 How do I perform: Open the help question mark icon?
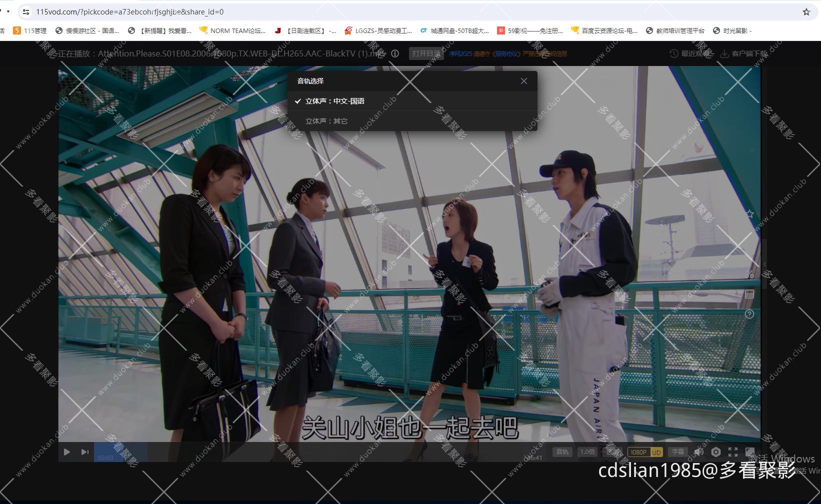749,314
